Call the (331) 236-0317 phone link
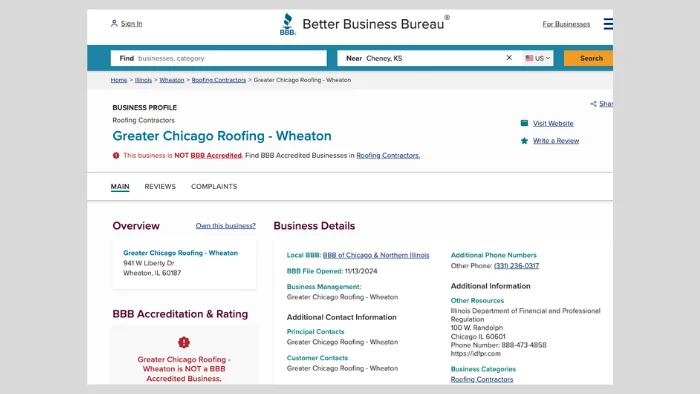This screenshot has width=700, height=394. [x=517, y=265]
